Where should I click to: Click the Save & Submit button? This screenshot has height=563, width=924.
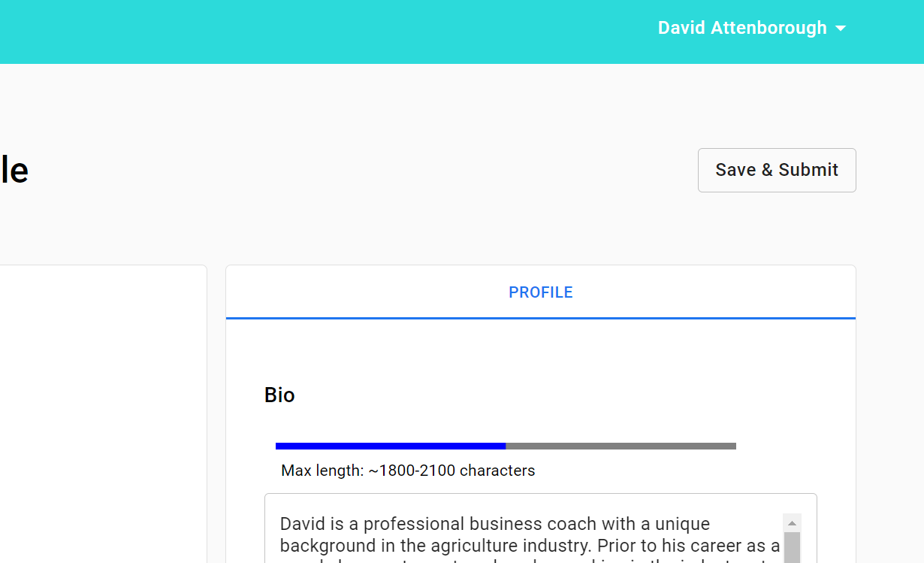click(776, 170)
